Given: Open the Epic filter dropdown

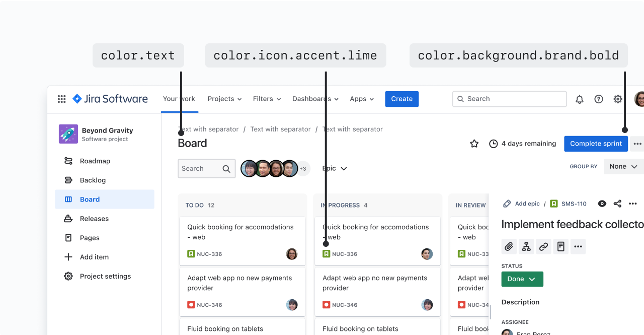Looking at the screenshot, I should click(335, 169).
